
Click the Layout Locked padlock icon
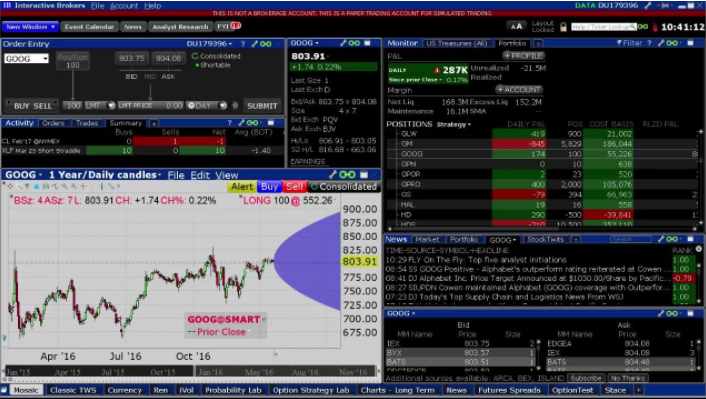pyautogui.click(x=563, y=27)
